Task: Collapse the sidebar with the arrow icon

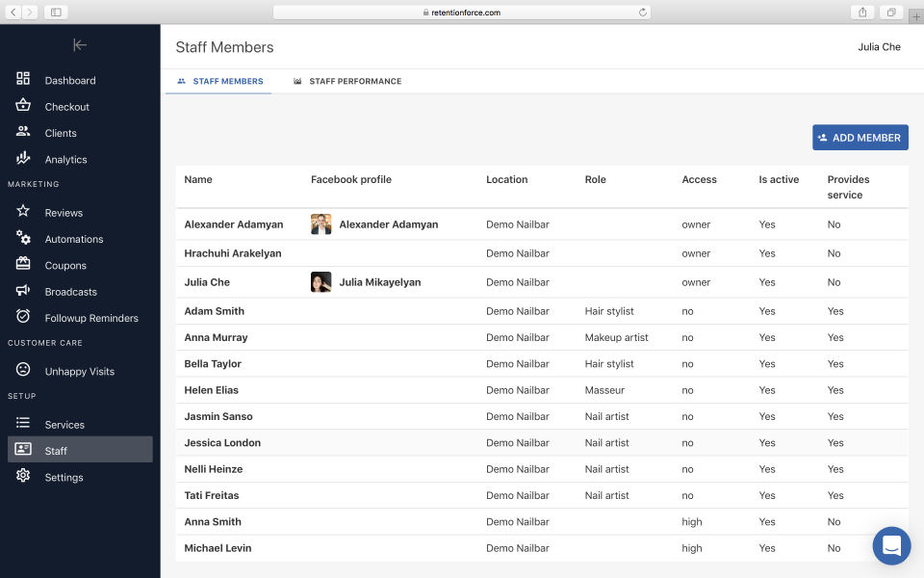Action: [80, 45]
